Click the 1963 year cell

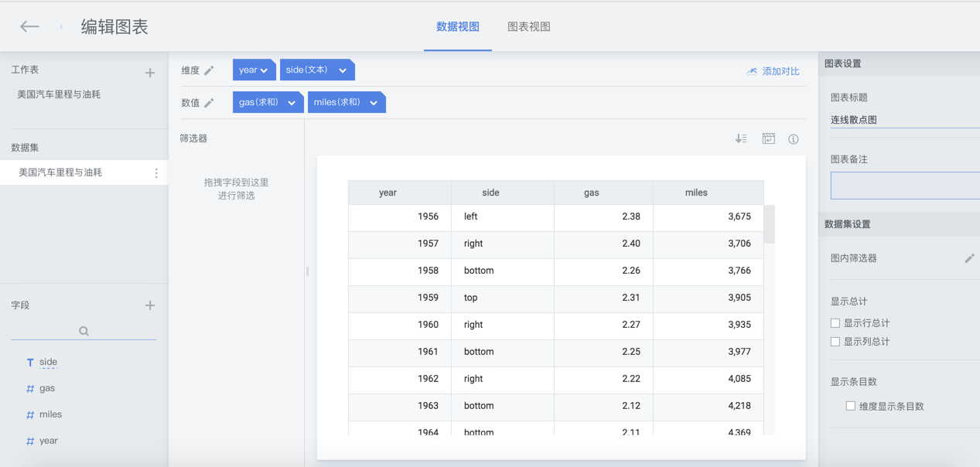point(399,406)
